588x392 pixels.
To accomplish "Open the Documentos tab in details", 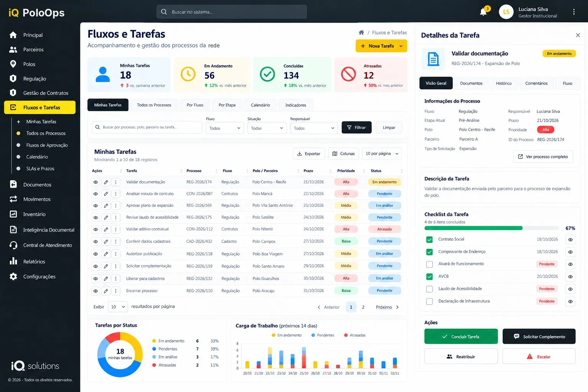I will (471, 83).
